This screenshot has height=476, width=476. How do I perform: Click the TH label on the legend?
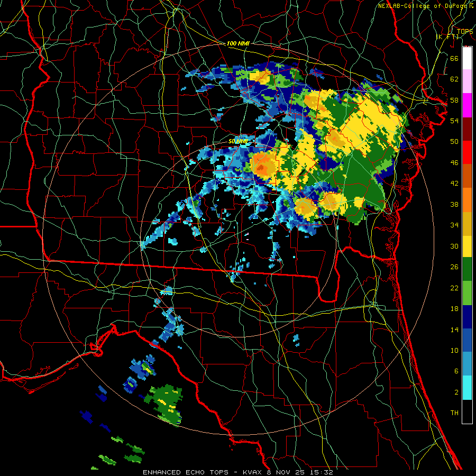click(x=454, y=413)
